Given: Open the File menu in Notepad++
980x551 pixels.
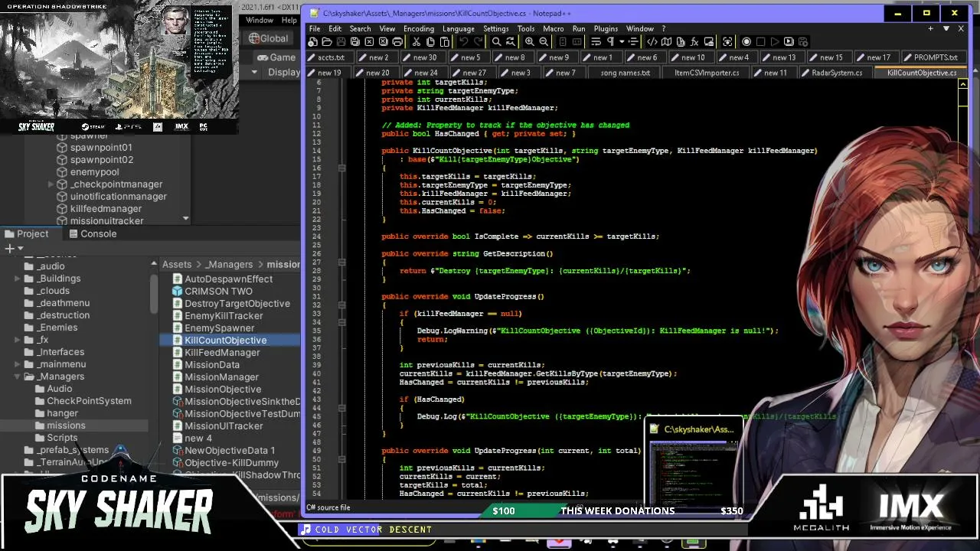Looking at the screenshot, I should (x=315, y=29).
